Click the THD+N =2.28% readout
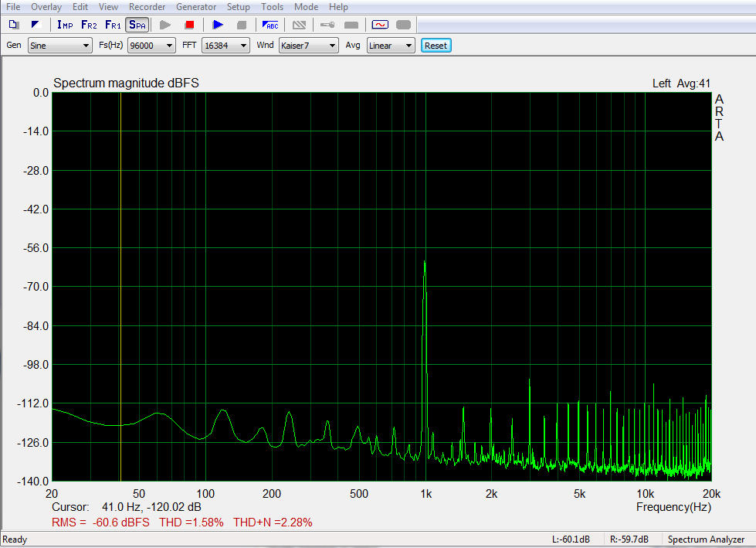Viewport: 756px width, 548px height. 273,522
